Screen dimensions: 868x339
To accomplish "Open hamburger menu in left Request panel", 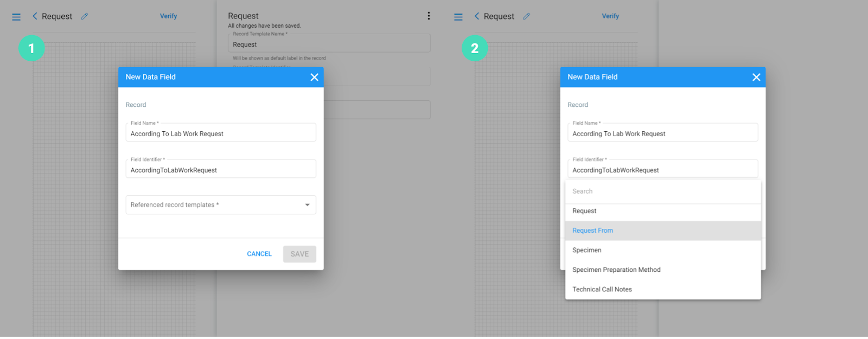I will [x=16, y=17].
